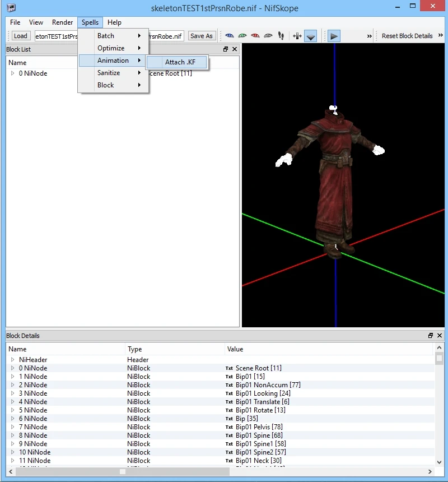Viewport: 448px width, 482px height.
Task: Click the Txt icon beside Bip [35]
Action: tap(230, 419)
